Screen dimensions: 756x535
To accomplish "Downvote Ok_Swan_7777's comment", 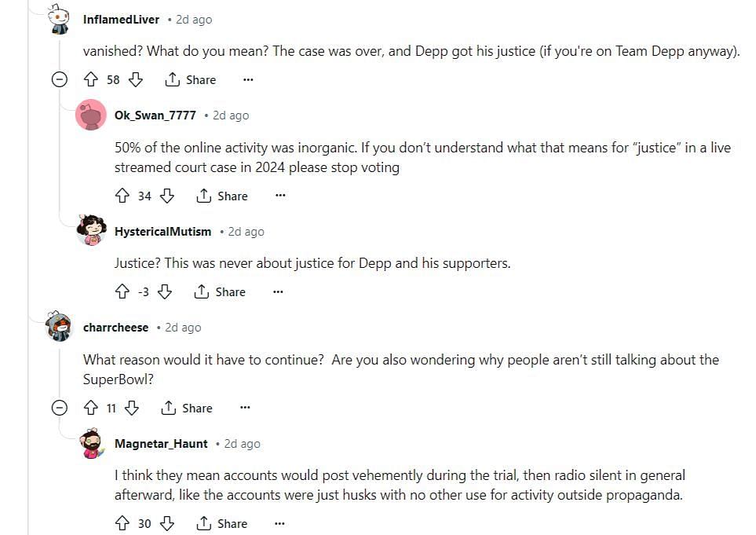I will click(166, 196).
